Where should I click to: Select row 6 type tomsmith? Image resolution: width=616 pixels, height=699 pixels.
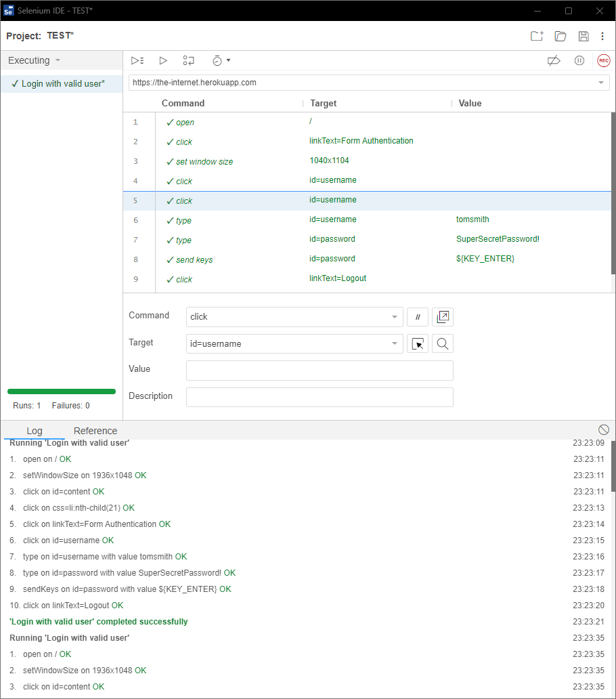[x=367, y=220]
